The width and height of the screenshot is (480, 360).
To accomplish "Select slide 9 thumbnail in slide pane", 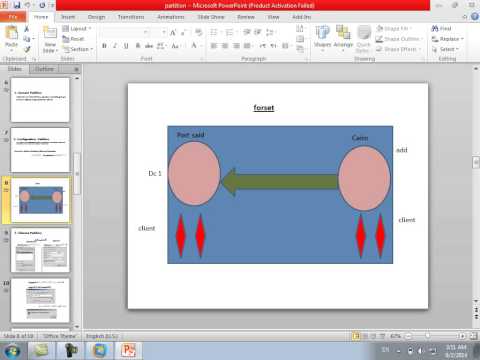I will coord(40,250).
